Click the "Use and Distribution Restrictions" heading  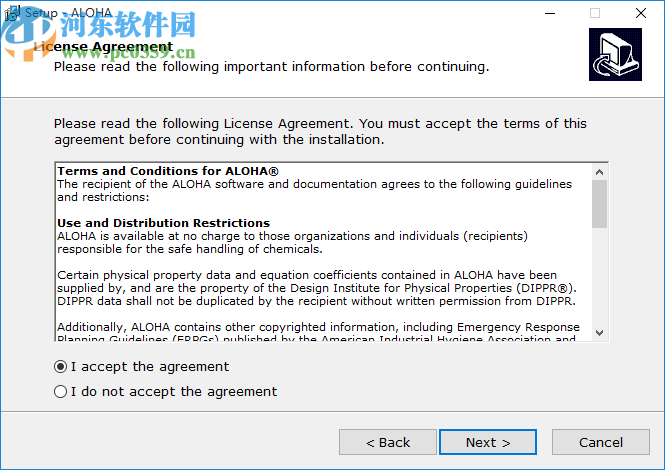click(x=163, y=223)
